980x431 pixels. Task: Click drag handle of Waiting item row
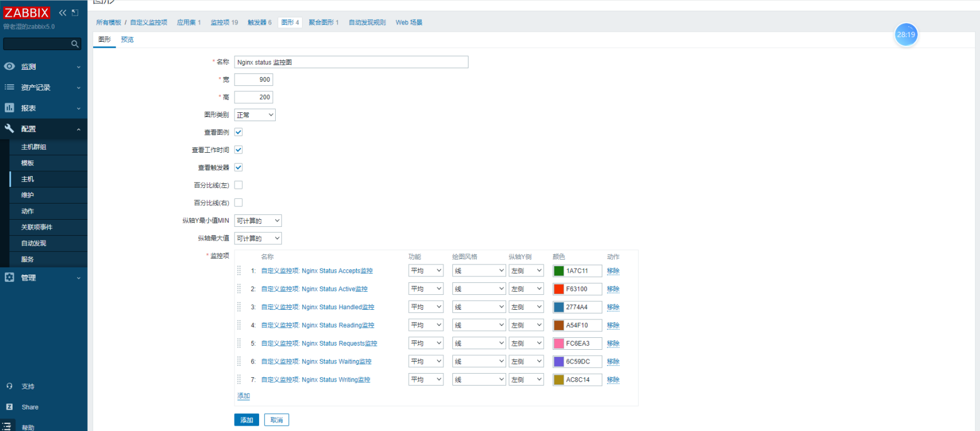coord(239,361)
